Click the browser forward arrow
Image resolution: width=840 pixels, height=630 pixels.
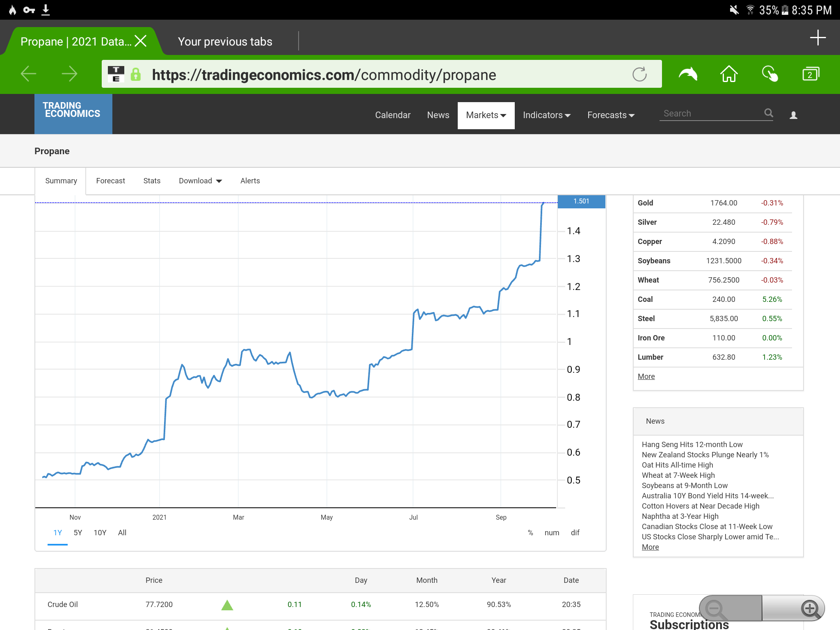69,74
